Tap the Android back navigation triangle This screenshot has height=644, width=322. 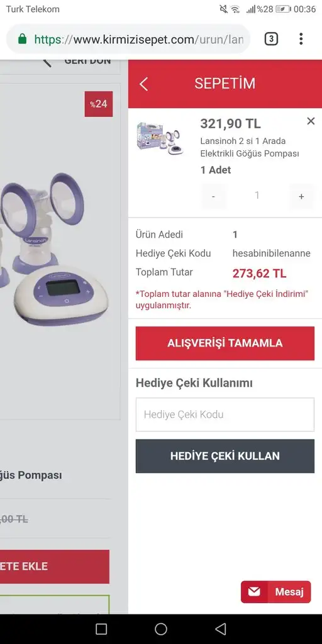pos(221,629)
